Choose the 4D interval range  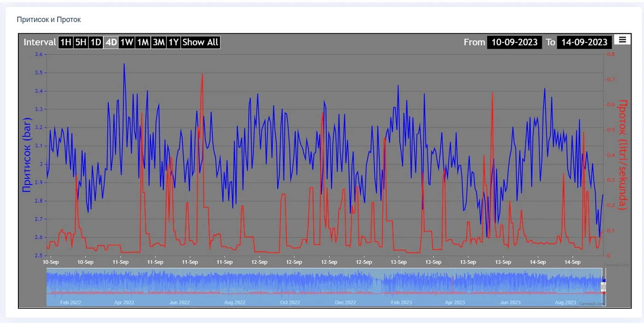[111, 42]
